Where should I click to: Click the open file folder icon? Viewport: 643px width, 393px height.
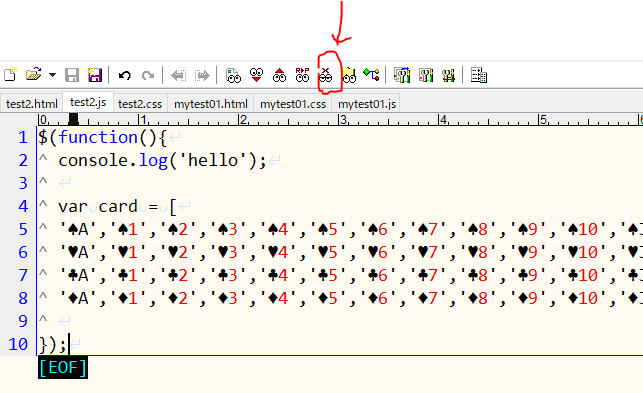(x=34, y=75)
